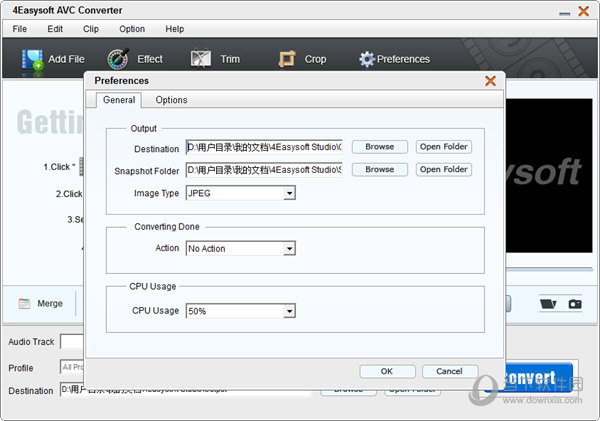
Task: Click Open Folder for Snapshot Folder
Action: [x=444, y=170]
